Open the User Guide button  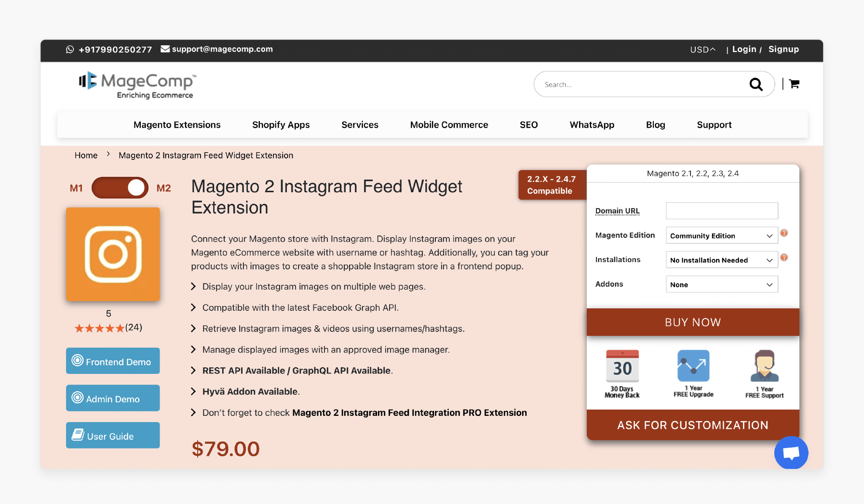click(x=113, y=436)
